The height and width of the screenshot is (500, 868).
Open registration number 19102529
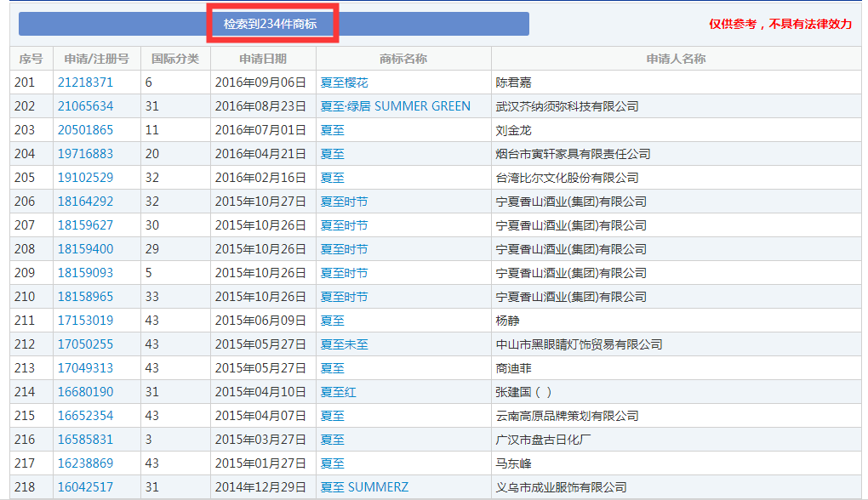[x=85, y=178]
